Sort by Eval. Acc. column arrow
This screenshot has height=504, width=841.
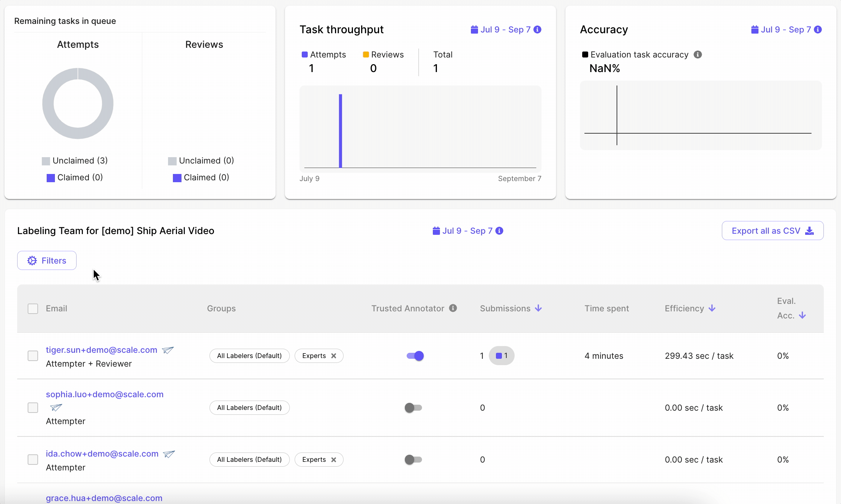tap(802, 315)
